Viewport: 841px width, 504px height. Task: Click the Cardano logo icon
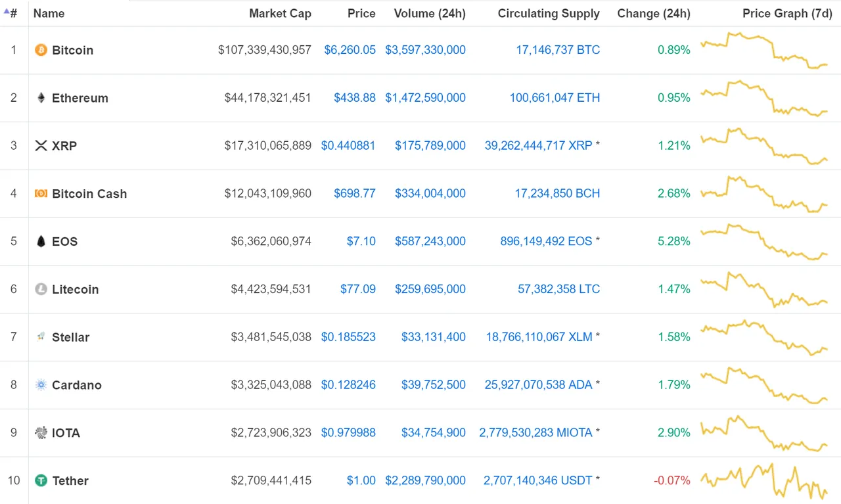pyautogui.click(x=41, y=385)
